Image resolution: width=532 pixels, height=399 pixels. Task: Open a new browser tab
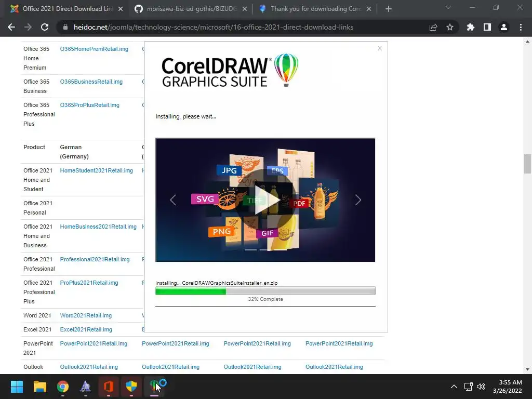[x=389, y=9]
